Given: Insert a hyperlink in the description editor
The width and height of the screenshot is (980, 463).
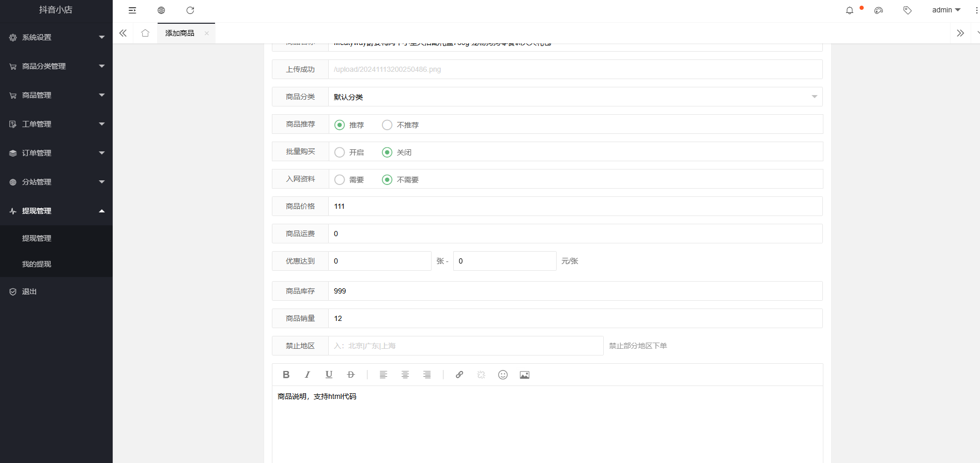Looking at the screenshot, I should [x=459, y=375].
